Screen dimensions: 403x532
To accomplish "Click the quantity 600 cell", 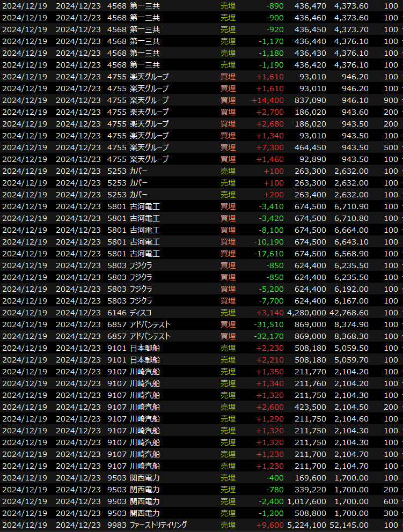I will tap(391, 501).
